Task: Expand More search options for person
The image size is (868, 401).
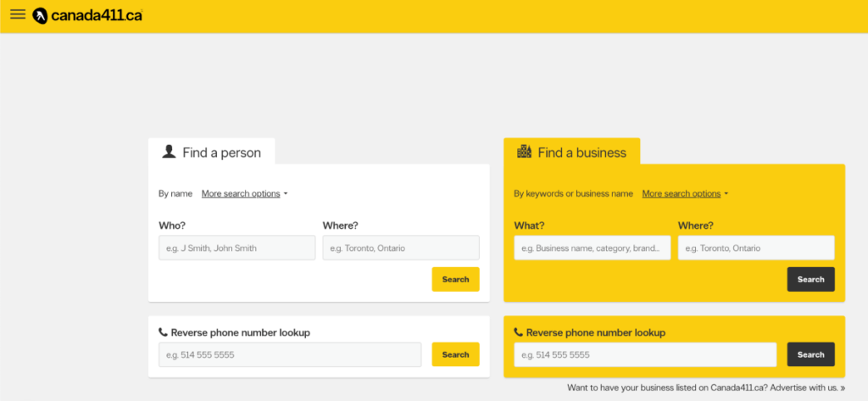Action: 244,193
